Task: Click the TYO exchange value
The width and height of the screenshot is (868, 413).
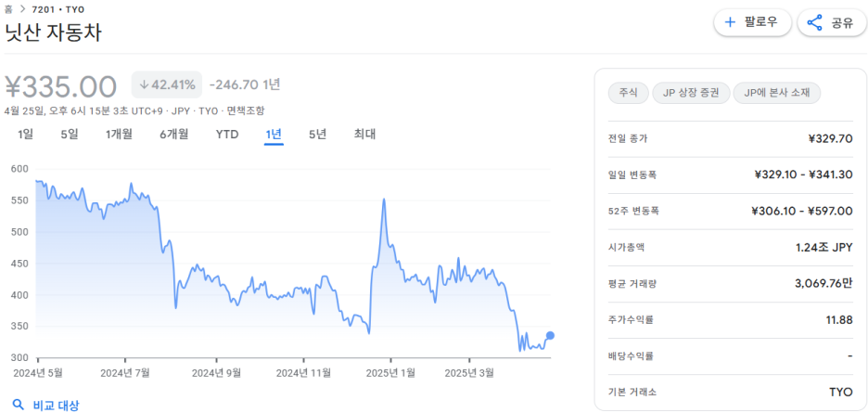Action: (x=841, y=392)
